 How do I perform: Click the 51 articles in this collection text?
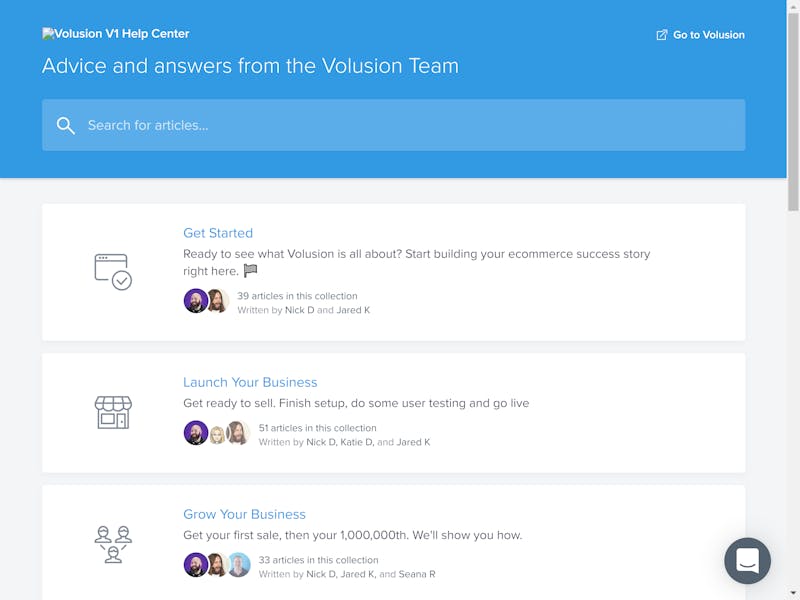coord(317,428)
